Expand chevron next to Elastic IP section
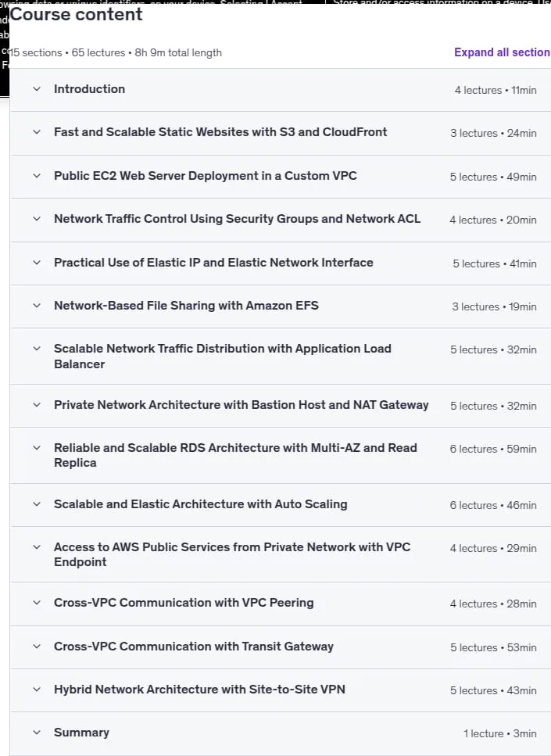Screen dimensions: 551x756 pos(37,262)
